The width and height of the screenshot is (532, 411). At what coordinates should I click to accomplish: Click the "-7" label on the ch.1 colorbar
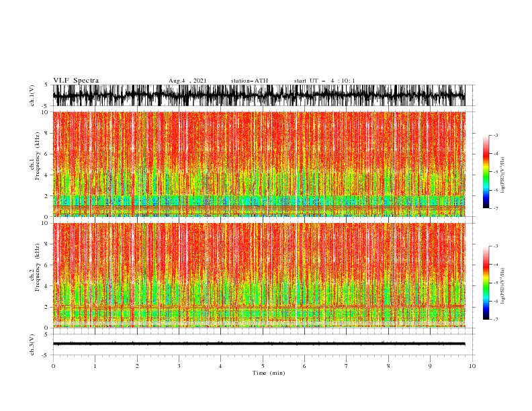click(496, 208)
